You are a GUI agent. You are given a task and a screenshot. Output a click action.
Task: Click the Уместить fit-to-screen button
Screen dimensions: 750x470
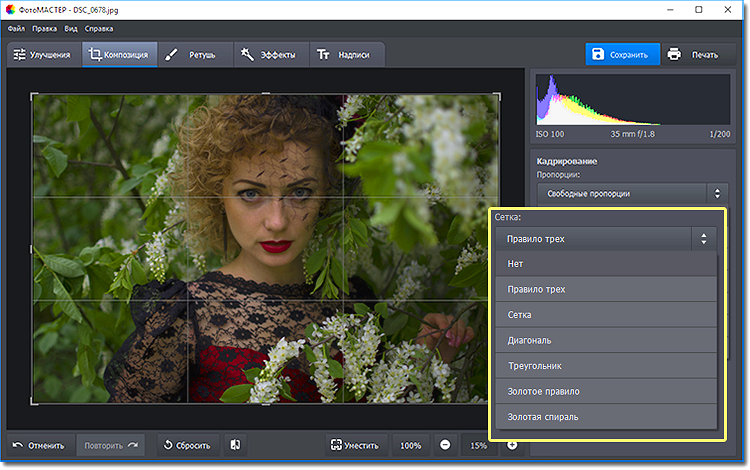(x=355, y=445)
